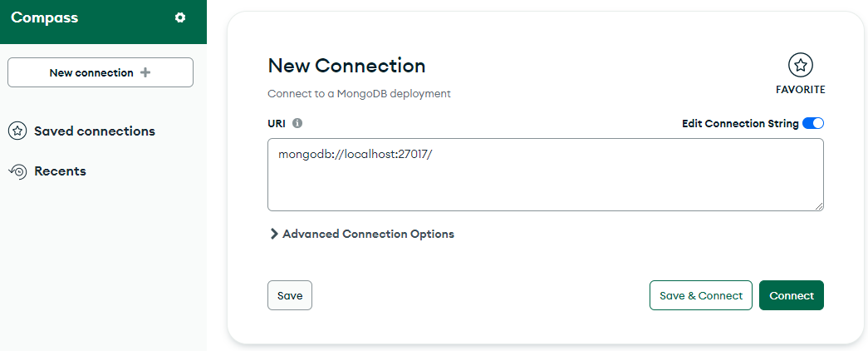Click the URI text area resize handle
Image resolution: width=868 pixels, height=351 pixels.
(x=819, y=205)
